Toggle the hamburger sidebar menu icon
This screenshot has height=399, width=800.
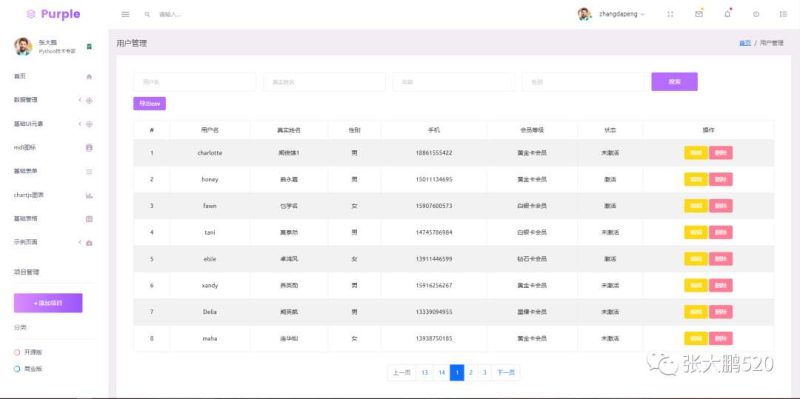point(125,14)
